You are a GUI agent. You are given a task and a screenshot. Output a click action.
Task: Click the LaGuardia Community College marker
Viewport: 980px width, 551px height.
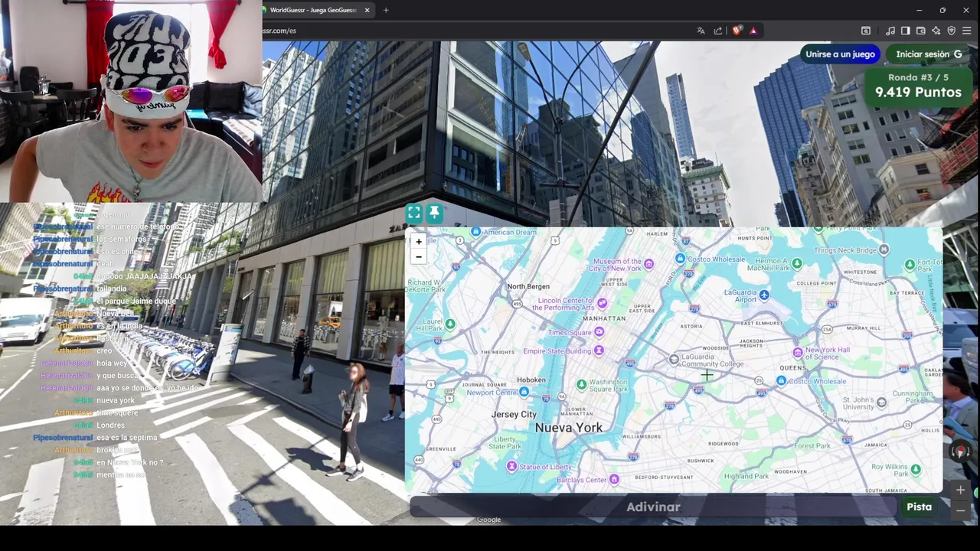674,359
